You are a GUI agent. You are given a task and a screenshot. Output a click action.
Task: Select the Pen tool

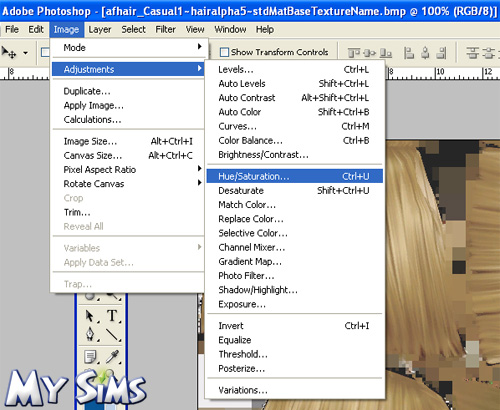90,334
